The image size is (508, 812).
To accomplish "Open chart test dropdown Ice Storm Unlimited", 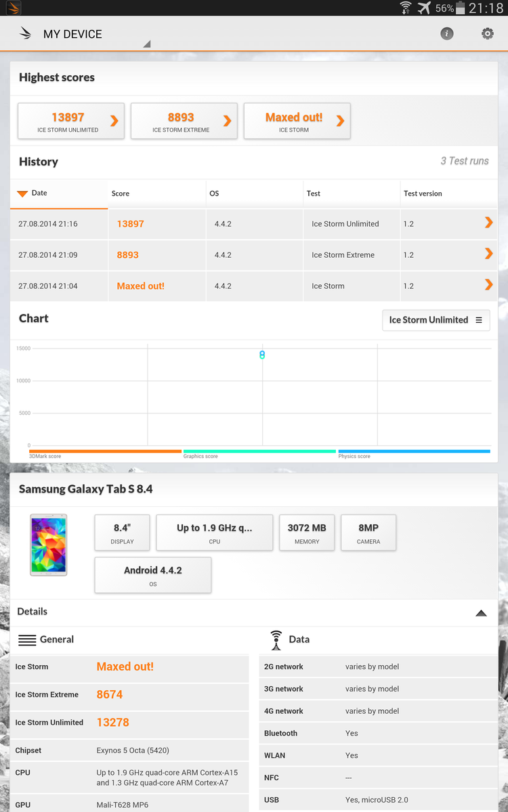I will tap(436, 320).
